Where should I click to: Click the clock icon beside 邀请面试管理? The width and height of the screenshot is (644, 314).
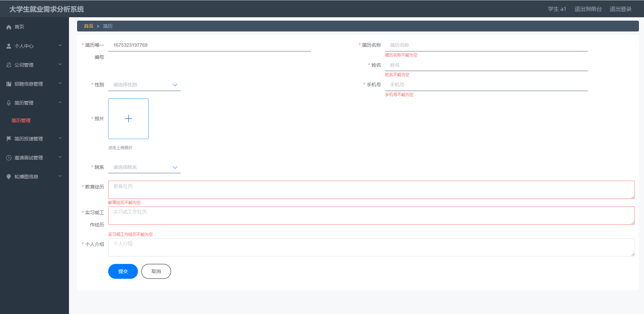click(x=9, y=158)
